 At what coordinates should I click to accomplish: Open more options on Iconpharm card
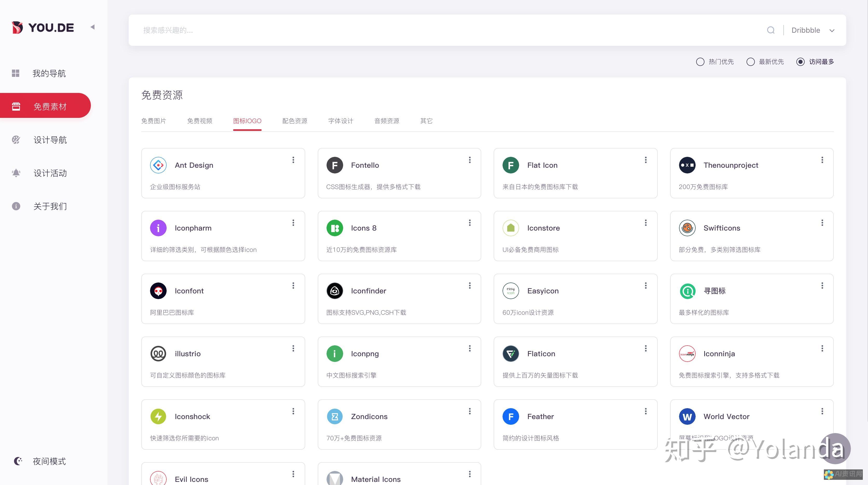point(293,223)
